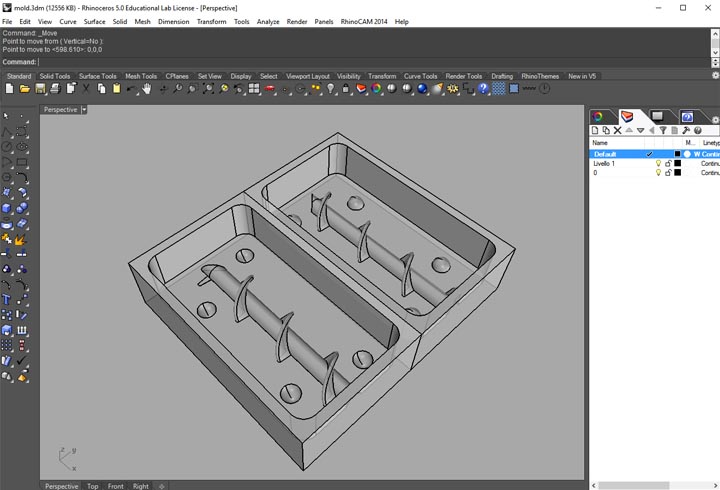Viewport: 720px width, 490px height.
Task: Toggle visibility bulb of layer 0
Action: pos(658,173)
